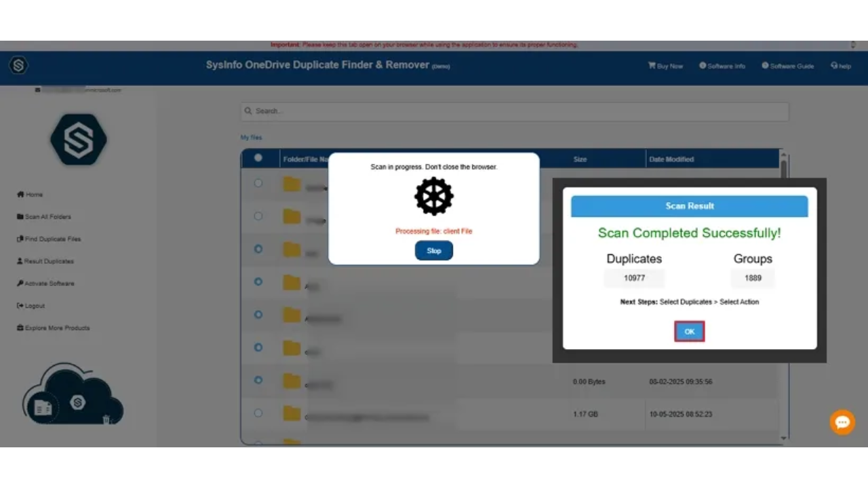This screenshot has height=488, width=868.
Task: Select Find Duplicate Files in the sidebar
Action: tap(48, 239)
